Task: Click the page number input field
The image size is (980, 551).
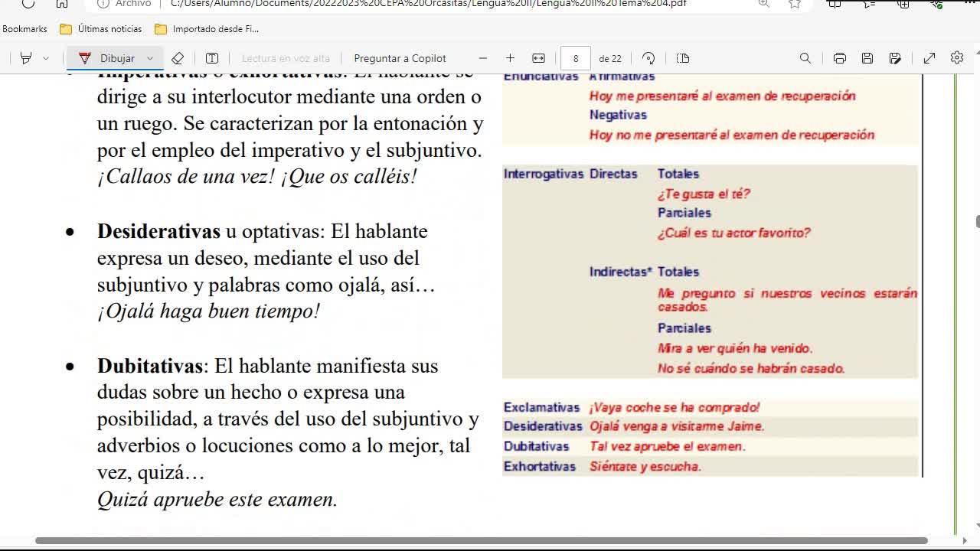Action: pos(576,58)
